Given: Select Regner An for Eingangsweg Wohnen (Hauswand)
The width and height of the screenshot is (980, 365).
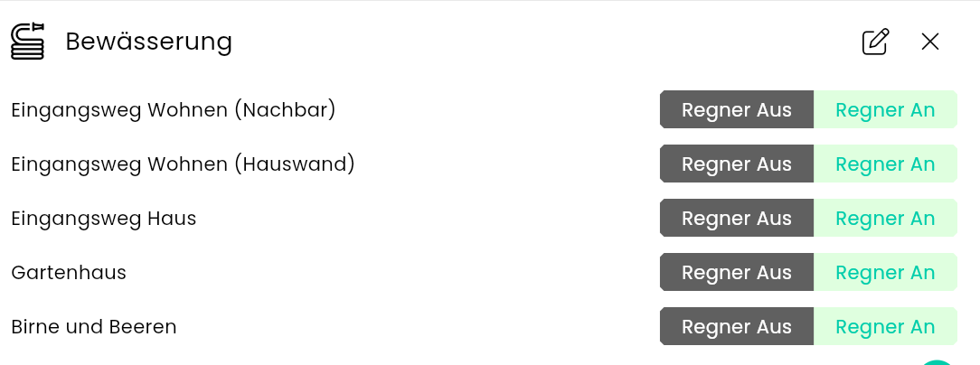Looking at the screenshot, I should 885,164.
